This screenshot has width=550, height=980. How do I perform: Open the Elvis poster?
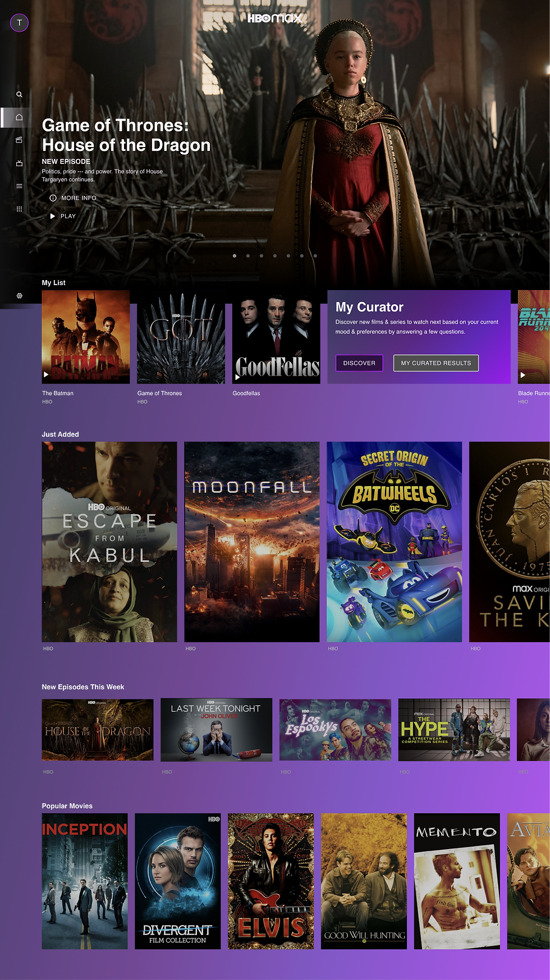[x=271, y=881]
